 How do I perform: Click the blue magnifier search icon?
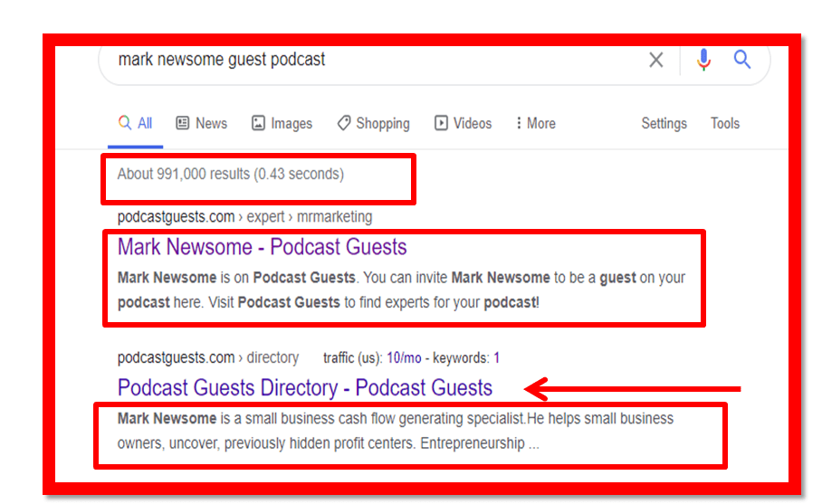point(742,60)
